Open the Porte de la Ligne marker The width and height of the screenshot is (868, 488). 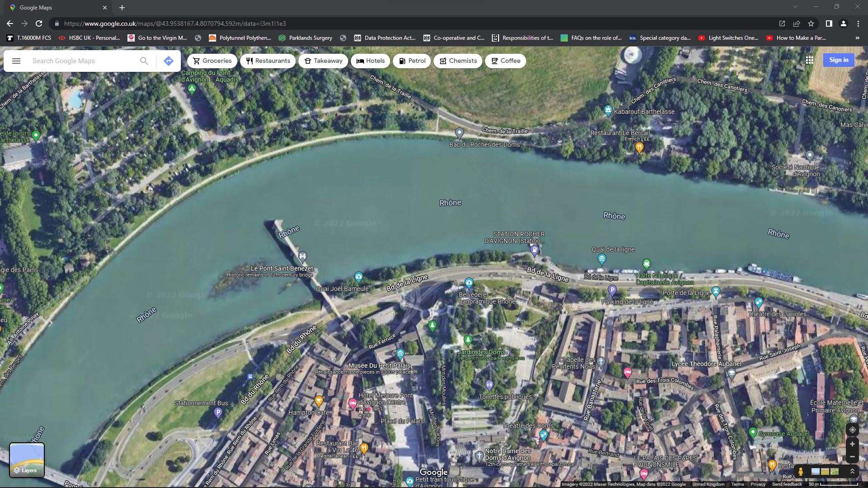pyautogui.click(x=715, y=292)
